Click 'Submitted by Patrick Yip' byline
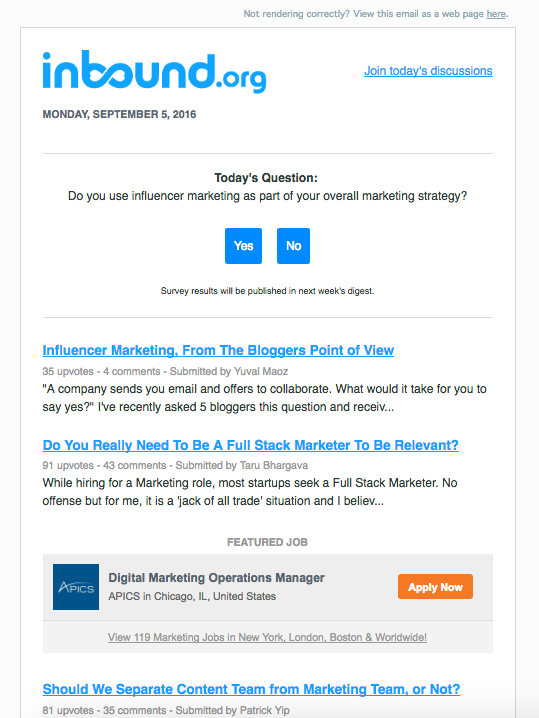Viewport: 539px width, 718px height. [x=233, y=710]
